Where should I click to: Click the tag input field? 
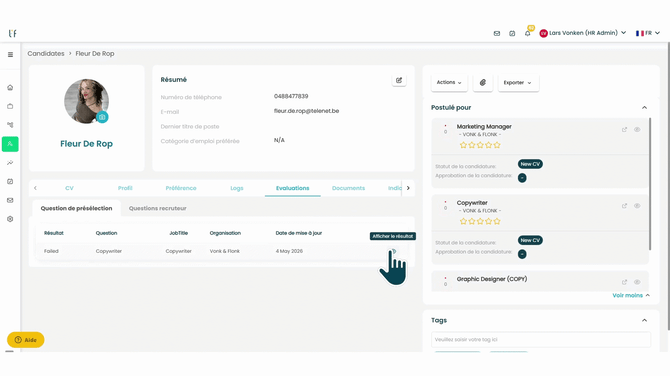(541, 340)
